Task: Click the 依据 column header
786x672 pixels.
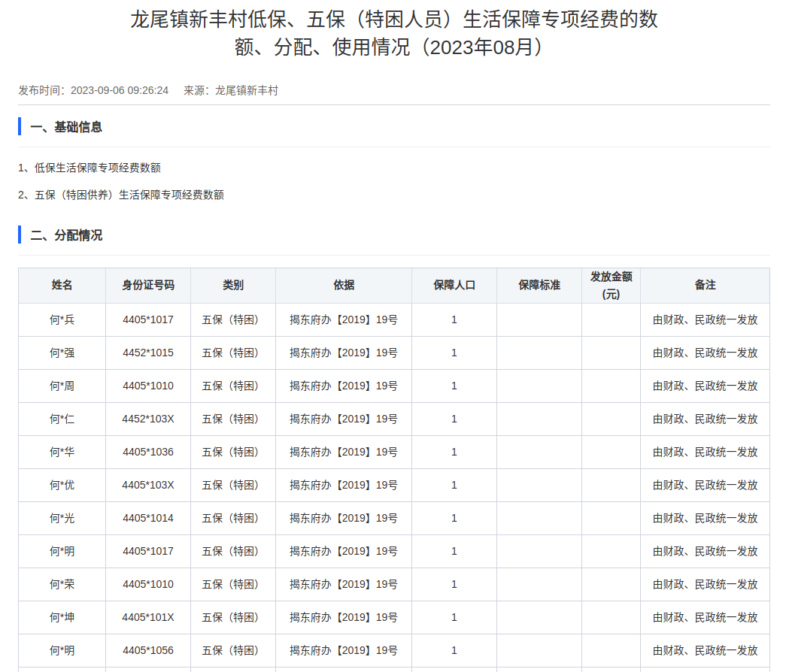Action: 344,285
